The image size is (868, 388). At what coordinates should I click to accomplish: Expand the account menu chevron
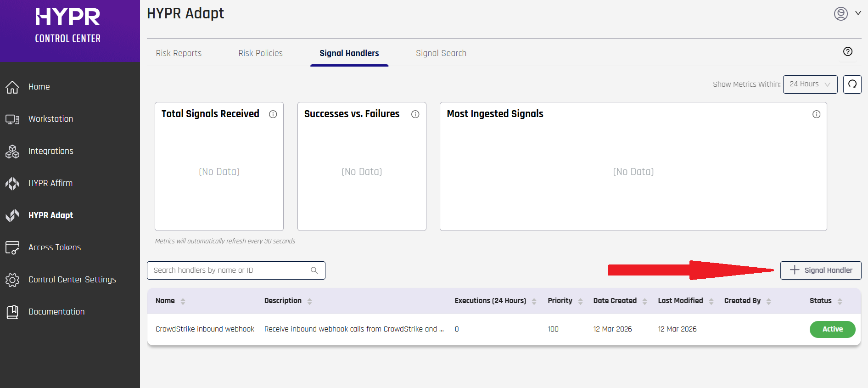[858, 13]
